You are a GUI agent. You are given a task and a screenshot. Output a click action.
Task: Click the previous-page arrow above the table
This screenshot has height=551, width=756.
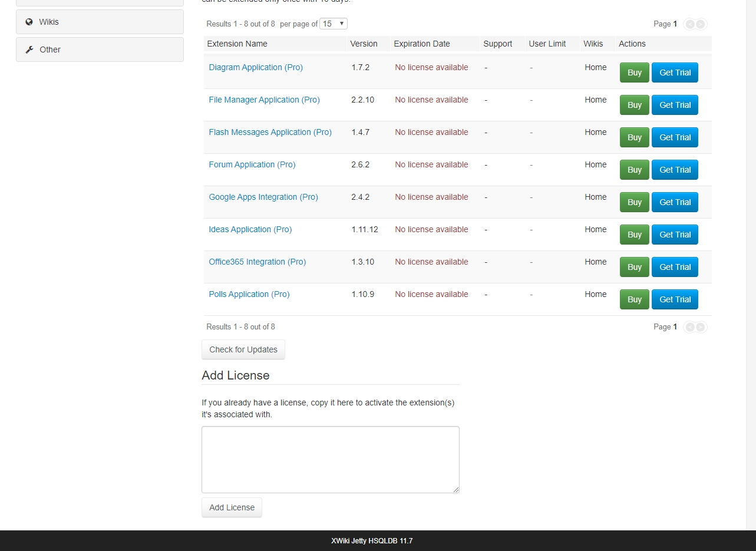click(x=689, y=24)
